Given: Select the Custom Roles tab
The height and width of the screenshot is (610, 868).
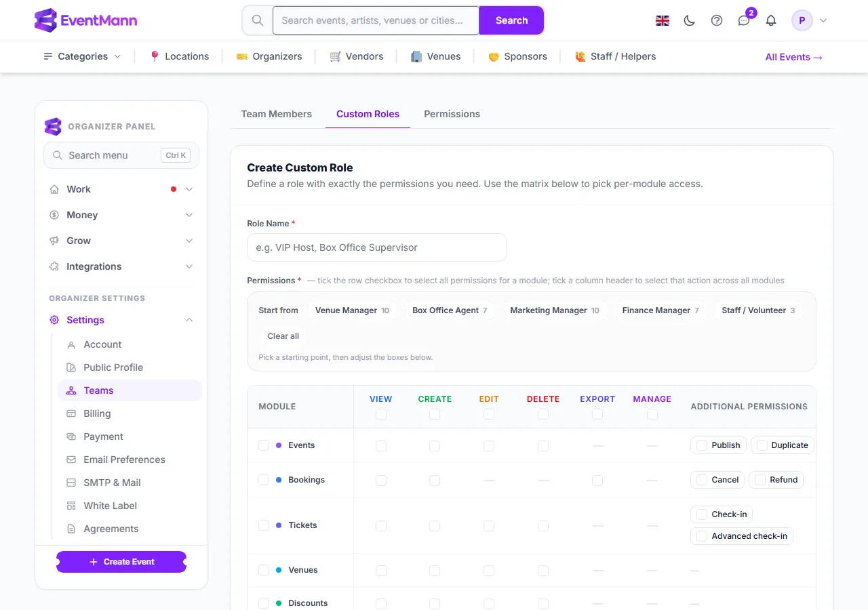Looking at the screenshot, I should click(368, 114).
